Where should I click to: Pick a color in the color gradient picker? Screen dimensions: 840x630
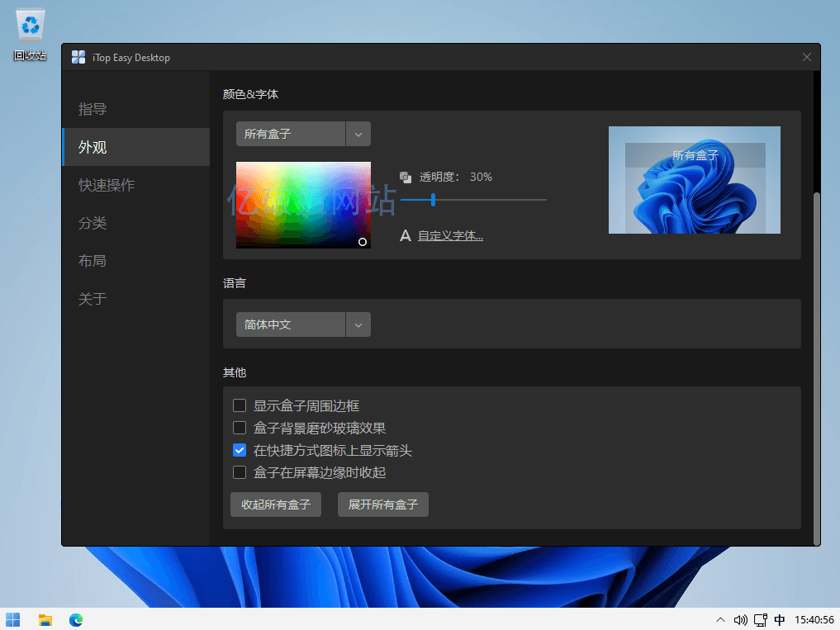pyautogui.click(x=303, y=205)
